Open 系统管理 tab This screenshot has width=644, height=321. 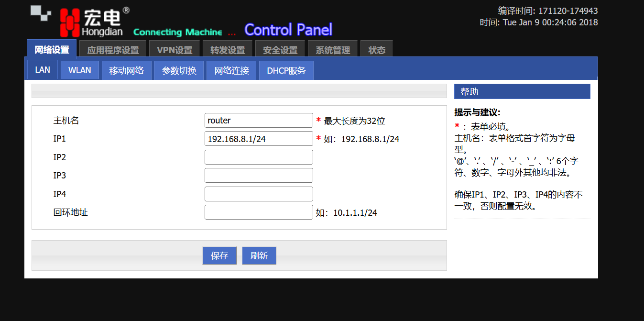point(332,50)
